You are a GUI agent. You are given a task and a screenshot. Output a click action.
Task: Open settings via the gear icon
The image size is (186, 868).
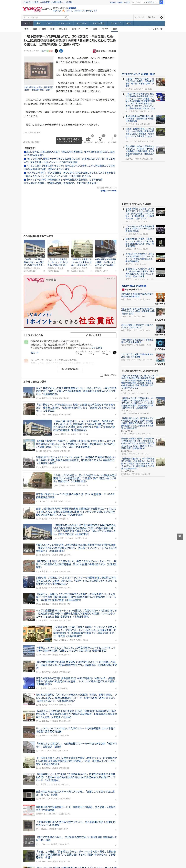coord(161,18)
